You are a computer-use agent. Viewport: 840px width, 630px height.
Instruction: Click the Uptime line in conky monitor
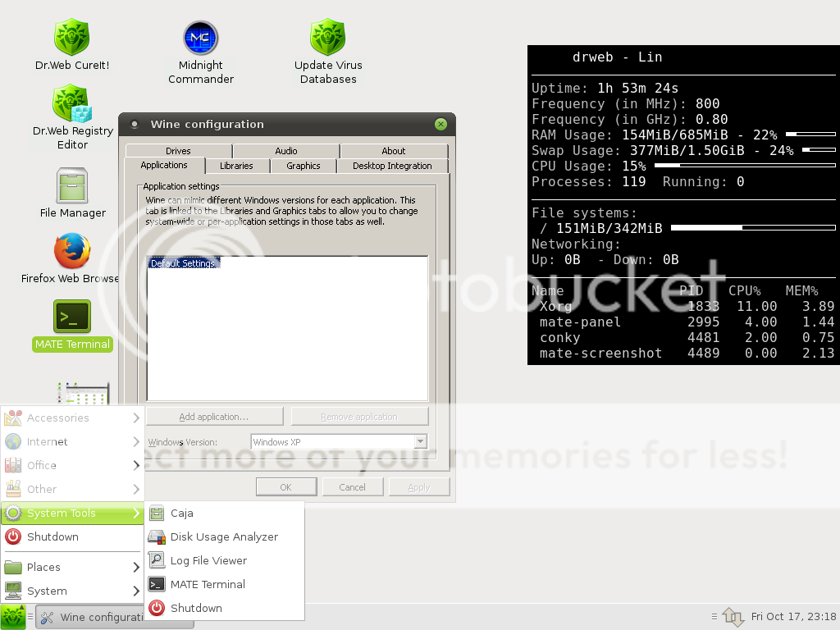[605, 88]
